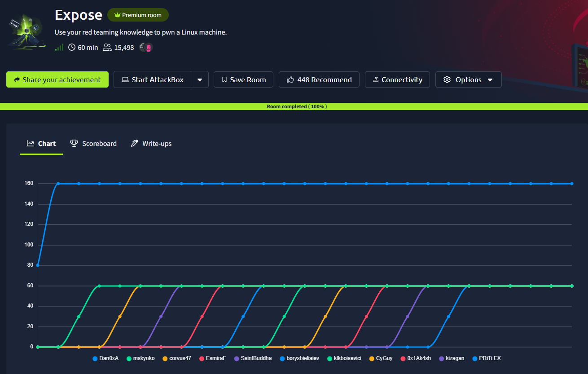Expand the Options dropdown
This screenshot has width=588, height=374.
point(469,79)
